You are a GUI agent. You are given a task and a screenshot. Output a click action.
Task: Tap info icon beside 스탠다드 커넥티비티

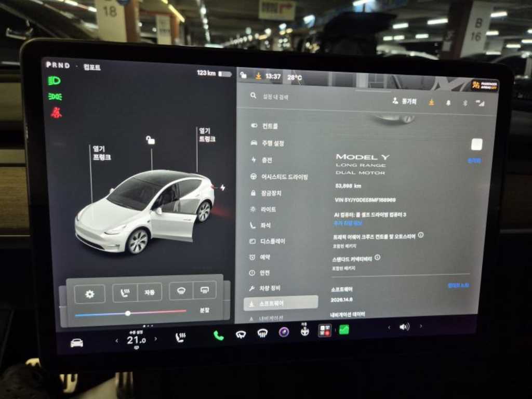[x=377, y=258]
